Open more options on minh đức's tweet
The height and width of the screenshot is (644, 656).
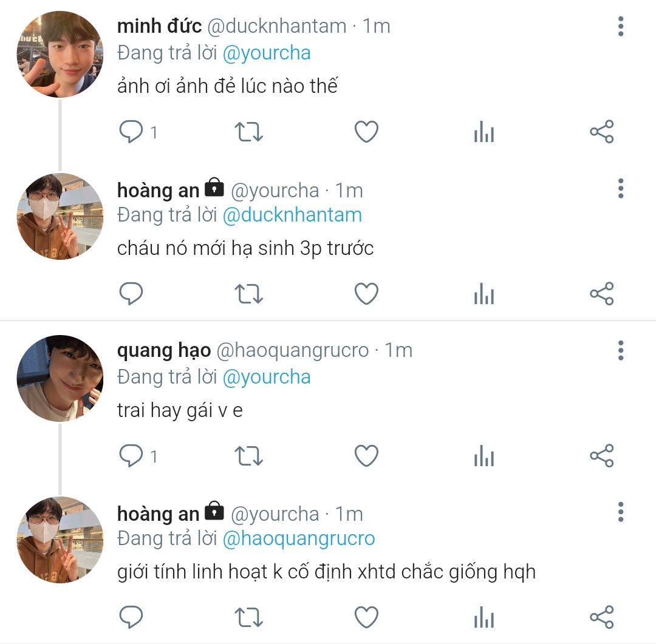(x=620, y=27)
